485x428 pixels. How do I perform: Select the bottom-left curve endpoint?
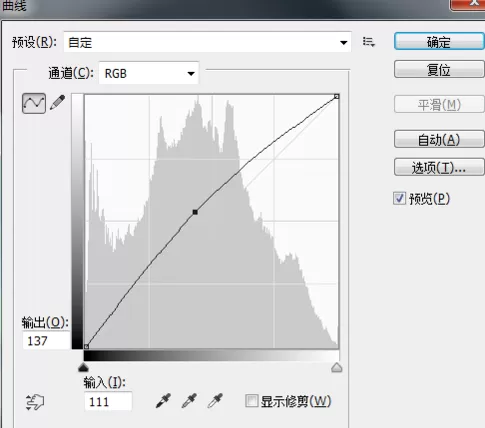[86, 347]
